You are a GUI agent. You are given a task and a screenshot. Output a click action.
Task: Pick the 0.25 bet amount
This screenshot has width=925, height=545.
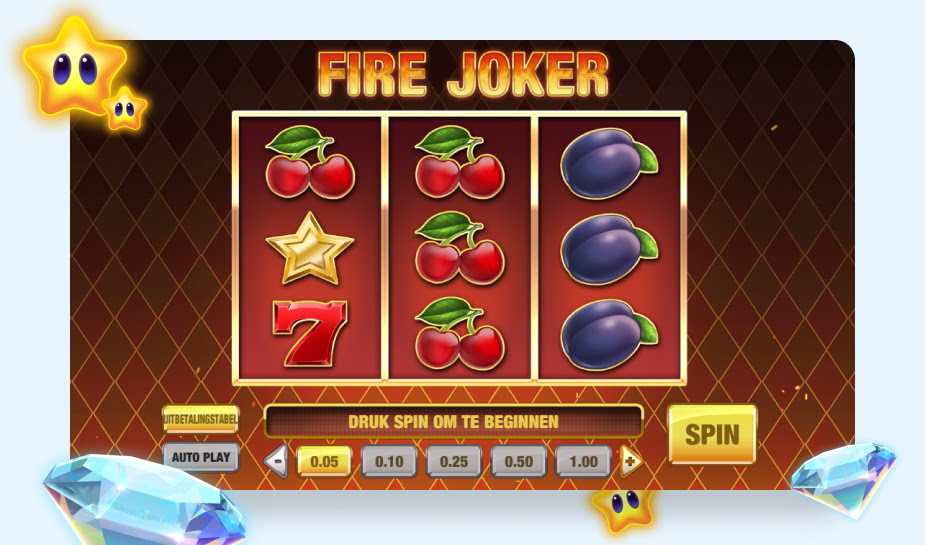454,461
